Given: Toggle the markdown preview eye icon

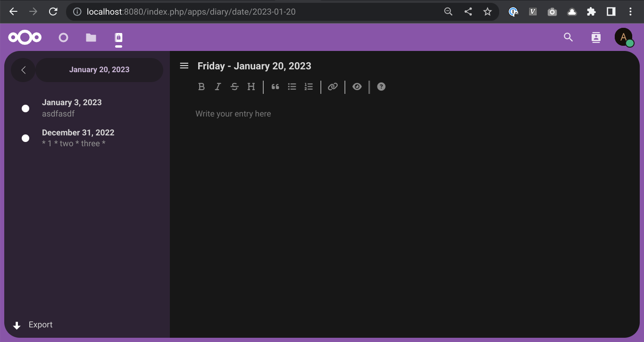Looking at the screenshot, I should (x=357, y=86).
